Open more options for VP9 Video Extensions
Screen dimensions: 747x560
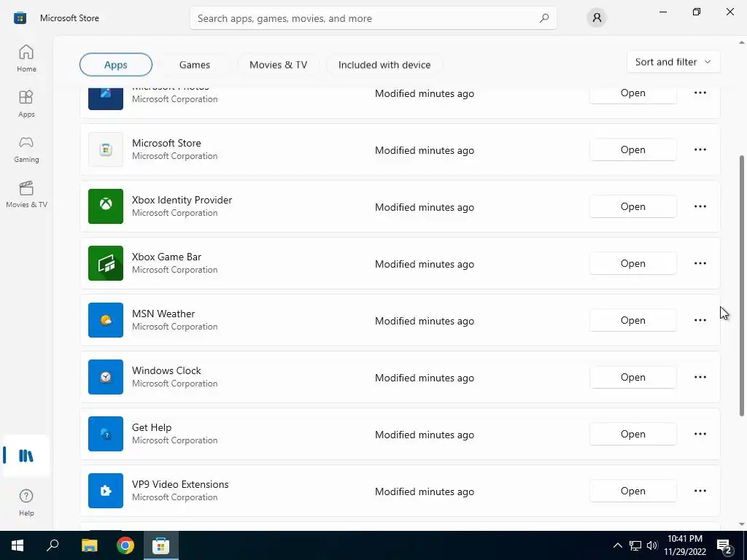tap(700, 491)
